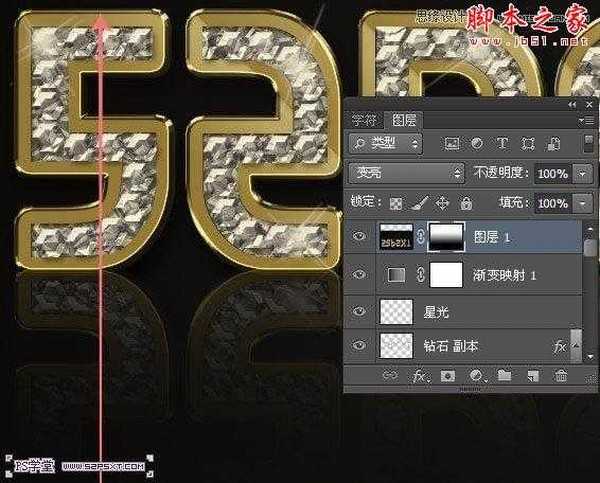600x483 pixels.
Task: Add layer mask button at panel bottom
Action: coord(448,376)
